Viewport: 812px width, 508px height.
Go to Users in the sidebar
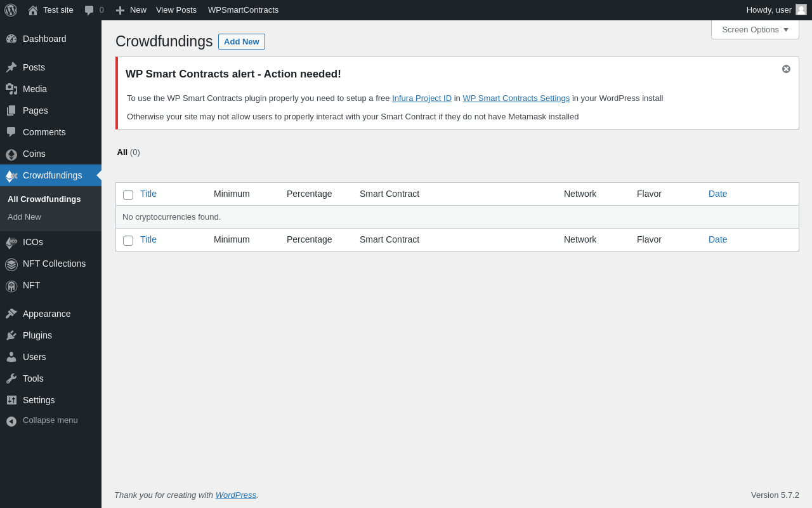[51, 357]
